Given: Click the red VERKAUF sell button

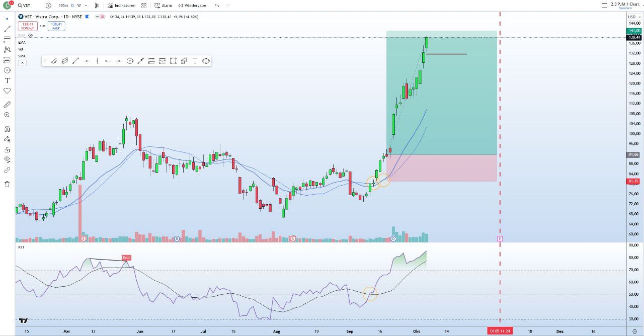Looking at the screenshot, I should [x=28, y=26].
